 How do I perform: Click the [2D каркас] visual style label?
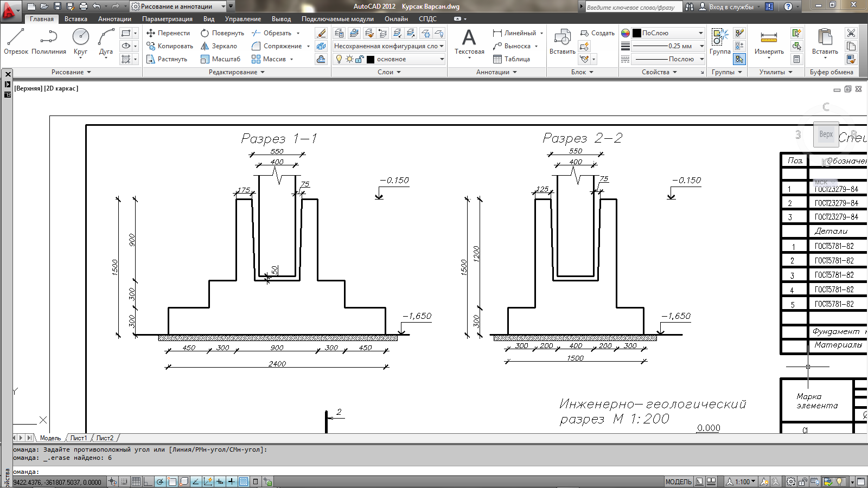(x=61, y=88)
